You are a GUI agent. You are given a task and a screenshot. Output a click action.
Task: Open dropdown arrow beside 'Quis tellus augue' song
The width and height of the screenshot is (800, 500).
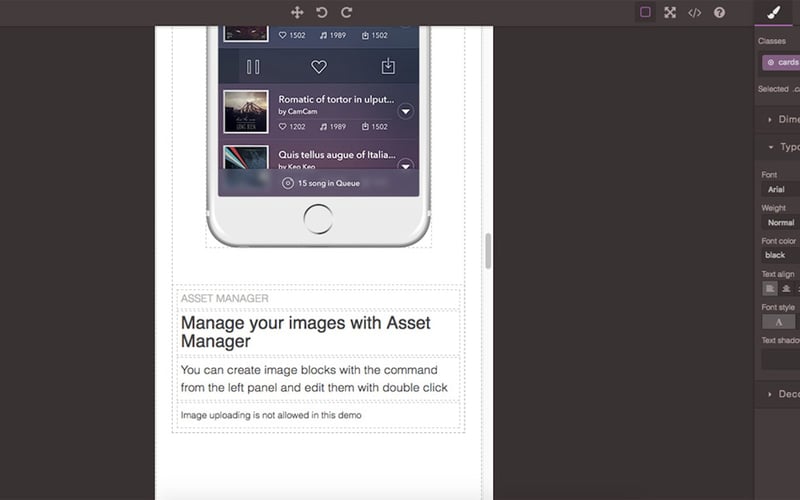tap(406, 165)
